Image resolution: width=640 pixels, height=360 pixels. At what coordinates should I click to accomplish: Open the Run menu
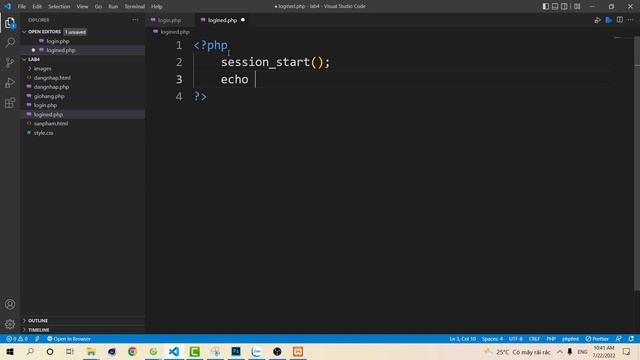coord(113,7)
